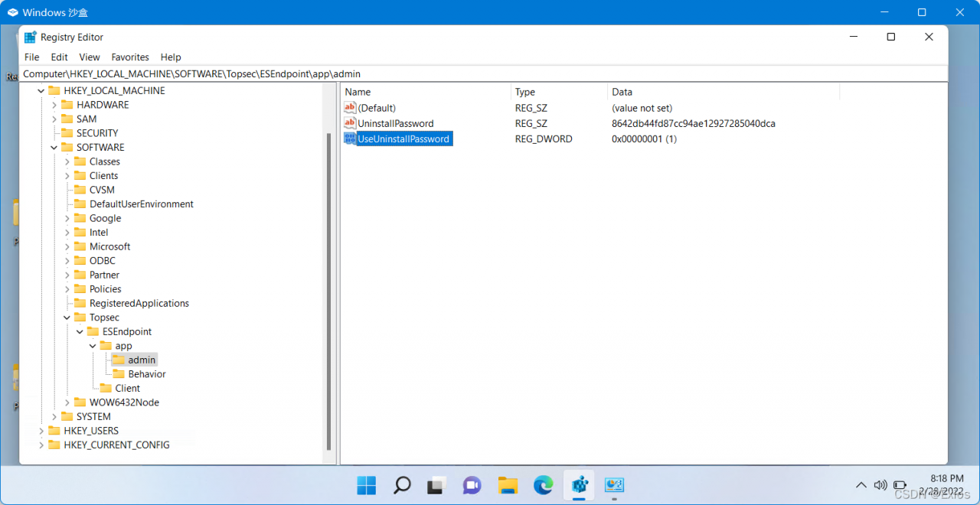The width and height of the screenshot is (980, 505).
Task: Open the Windows Start menu
Action: (x=367, y=485)
